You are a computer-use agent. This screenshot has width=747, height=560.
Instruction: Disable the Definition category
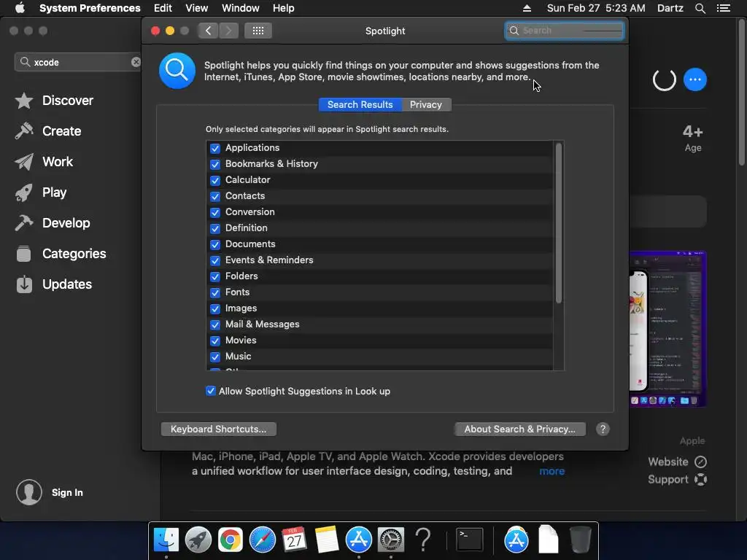tap(215, 228)
